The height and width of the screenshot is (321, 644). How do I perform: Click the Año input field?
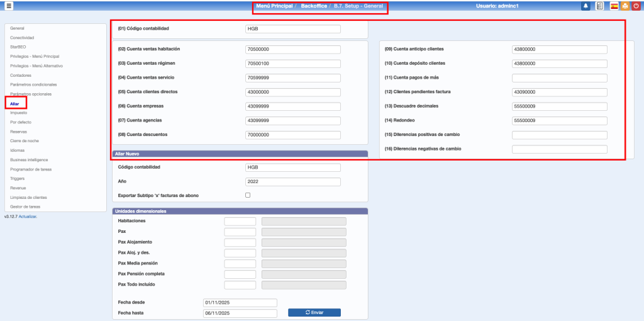pyautogui.click(x=293, y=182)
